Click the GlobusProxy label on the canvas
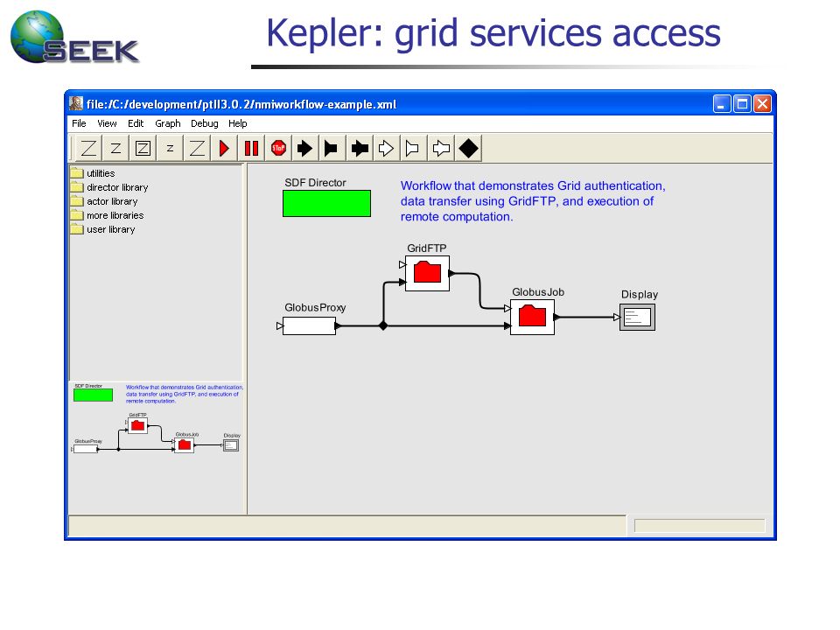The height and width of the screenshot is (630, 840). (x=315, y=307)
